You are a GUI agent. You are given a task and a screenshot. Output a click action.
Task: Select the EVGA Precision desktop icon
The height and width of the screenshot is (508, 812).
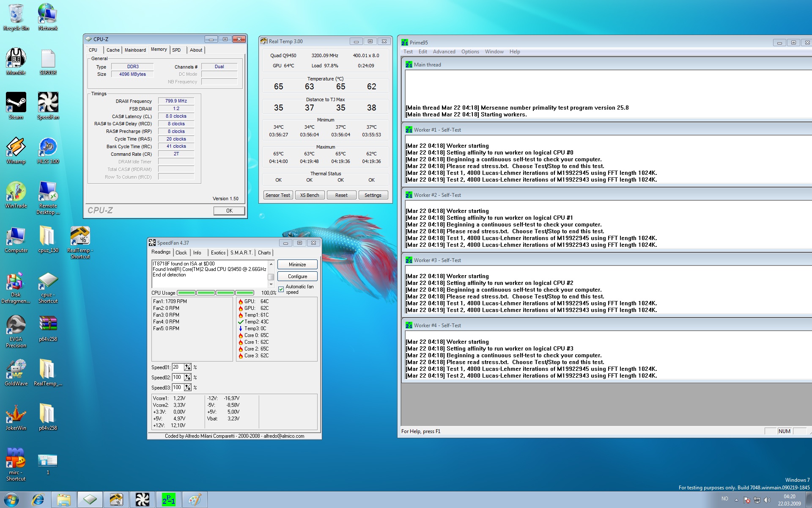click(16, 331)
